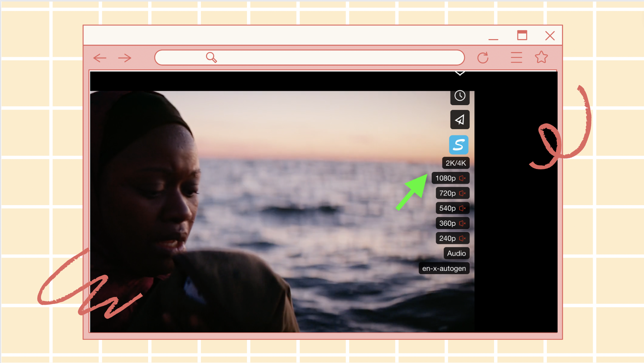Select the 2K/4K quality option
Image resolution: width=644 pixels, height=363 pixels.
[x=456, y=163]
